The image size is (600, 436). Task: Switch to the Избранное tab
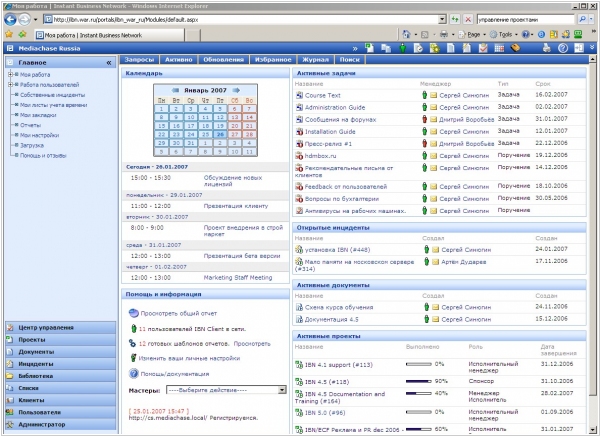(x=273, y=60)
